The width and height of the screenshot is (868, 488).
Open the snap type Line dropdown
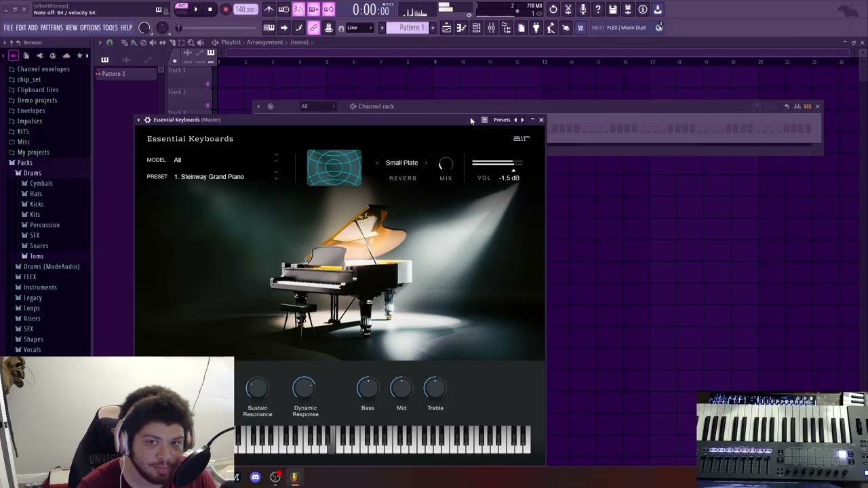pos(360,28)
